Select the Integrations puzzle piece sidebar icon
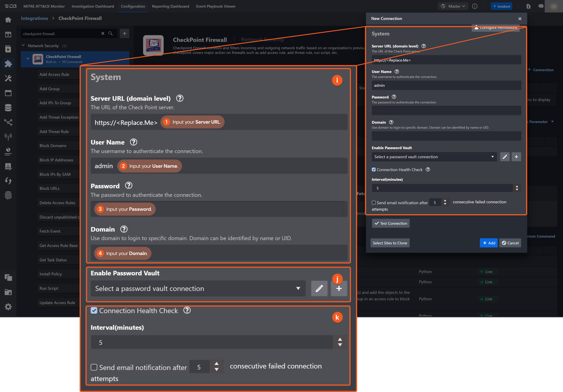The image size is (563, 392). click(8, 63)
